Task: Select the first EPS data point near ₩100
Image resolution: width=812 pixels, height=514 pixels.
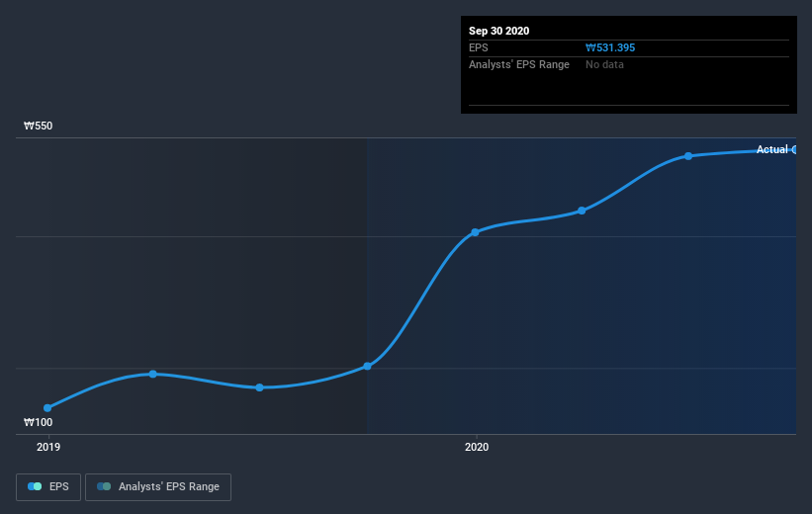Action: coord(47,408)
